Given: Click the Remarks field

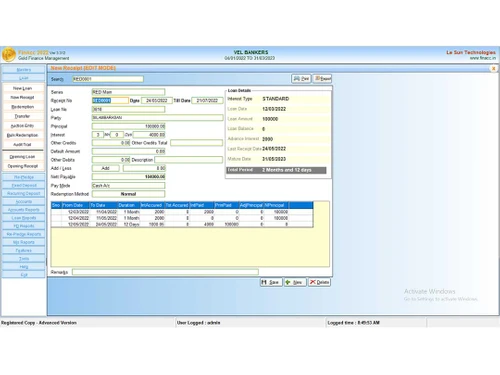Looking at the screenshot, I should [165, 272].
